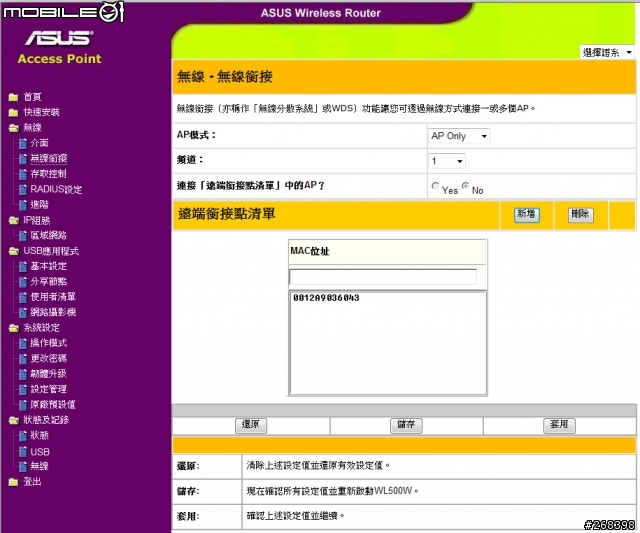
Task: Go to 存取控制 page
Action: tap(48, 174)
